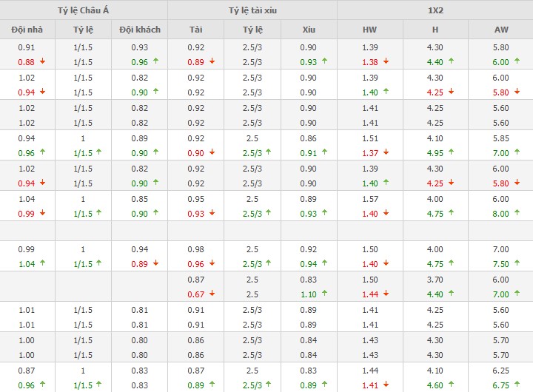Click the 5.85 odds value in AW column
Image resolution: width=533 pixels, height=392 pixels.
500,138
